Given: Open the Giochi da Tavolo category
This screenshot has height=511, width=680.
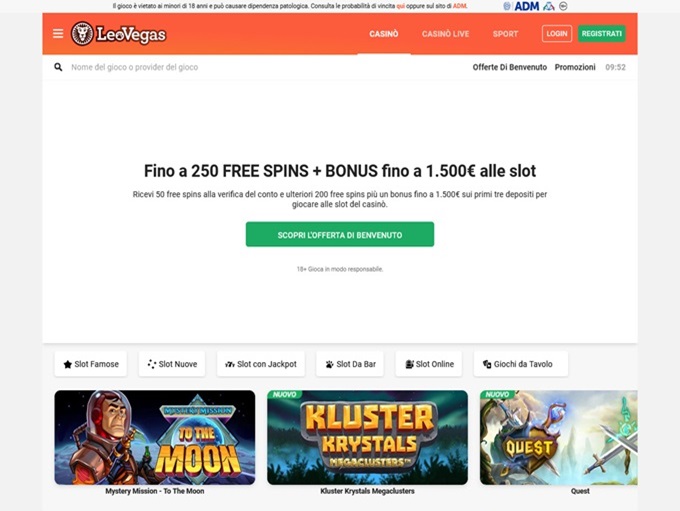Looking at the screenshot, I should pos(521,364).
